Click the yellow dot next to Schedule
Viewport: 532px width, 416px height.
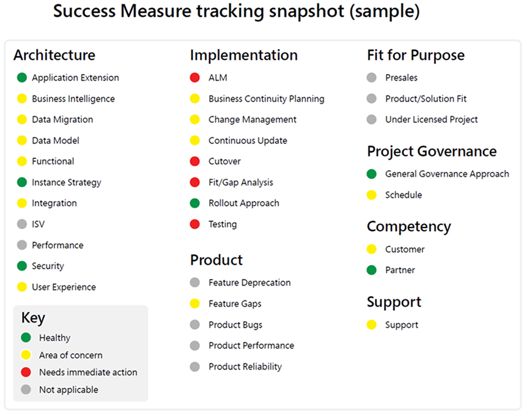pos(372,195)
